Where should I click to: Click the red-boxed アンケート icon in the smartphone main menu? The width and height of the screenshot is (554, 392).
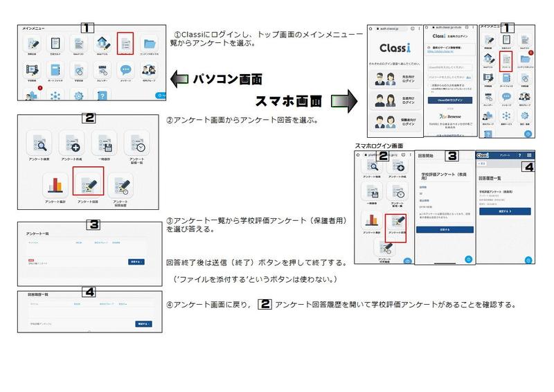click(506, 61)
